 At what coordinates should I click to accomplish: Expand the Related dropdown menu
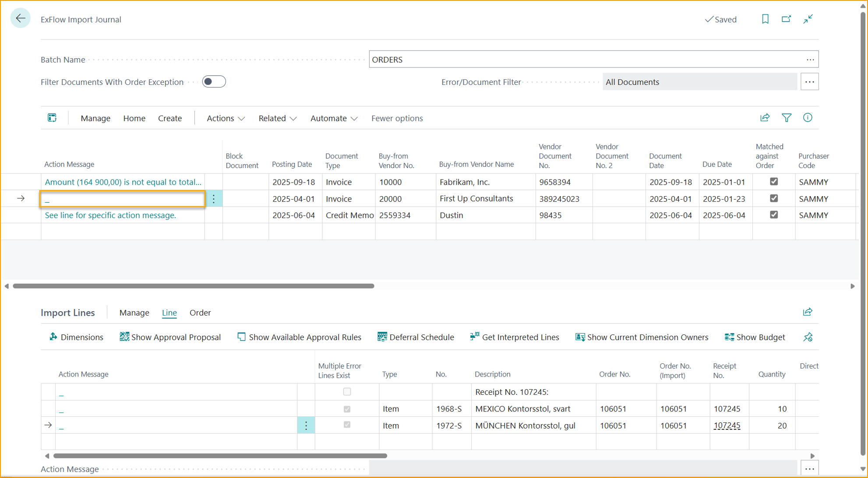277,118
